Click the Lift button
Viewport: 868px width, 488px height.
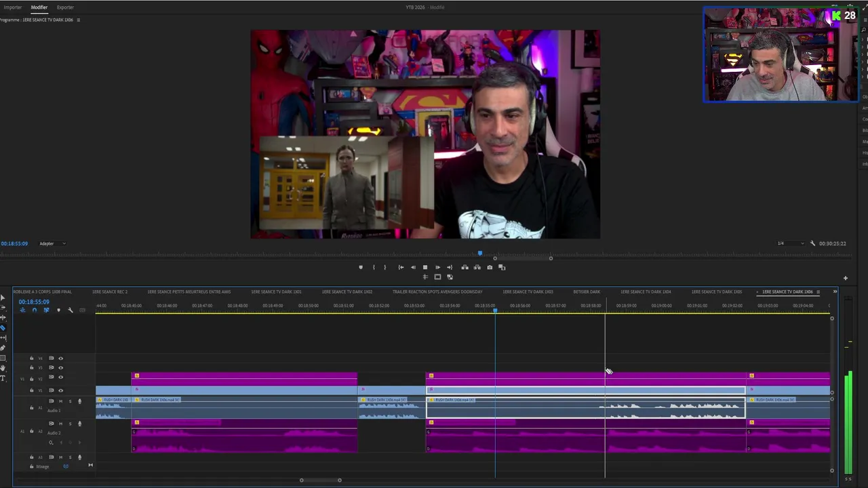click(x=465, y=267)
